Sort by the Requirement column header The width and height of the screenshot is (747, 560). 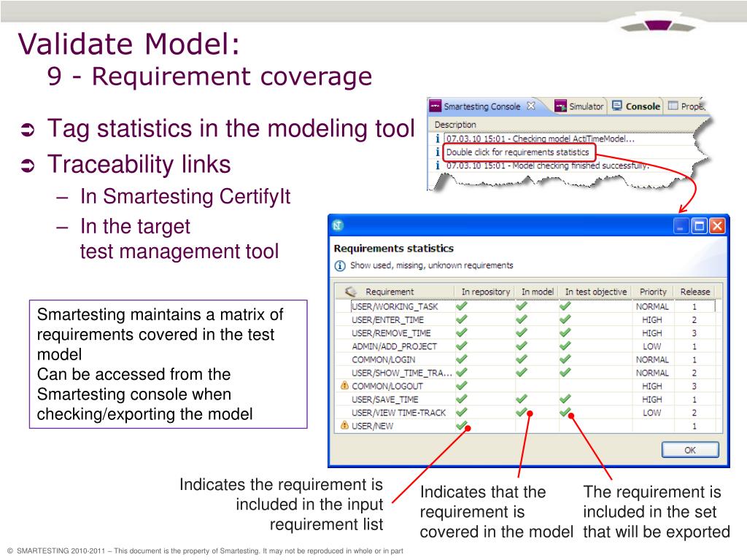click(395, 292)
